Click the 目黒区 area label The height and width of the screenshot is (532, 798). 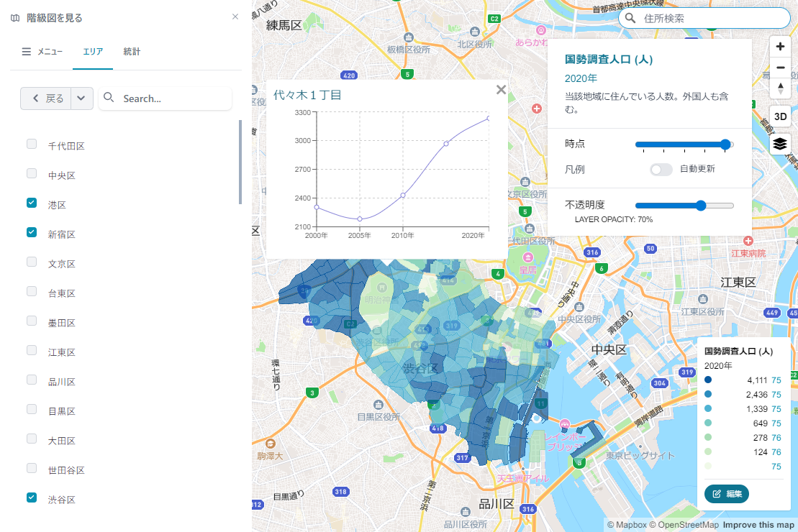[x=62, y=411]
